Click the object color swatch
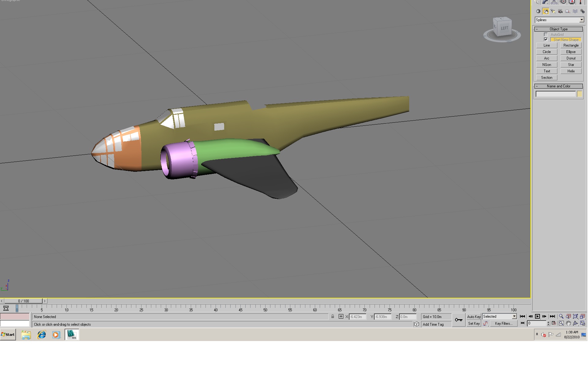 coord(579,94)
